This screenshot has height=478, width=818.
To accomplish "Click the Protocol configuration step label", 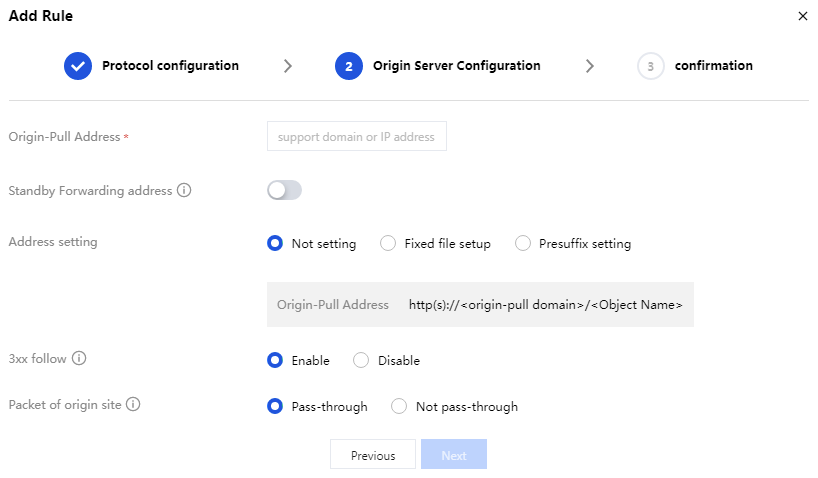I will [x=170, y=66].
